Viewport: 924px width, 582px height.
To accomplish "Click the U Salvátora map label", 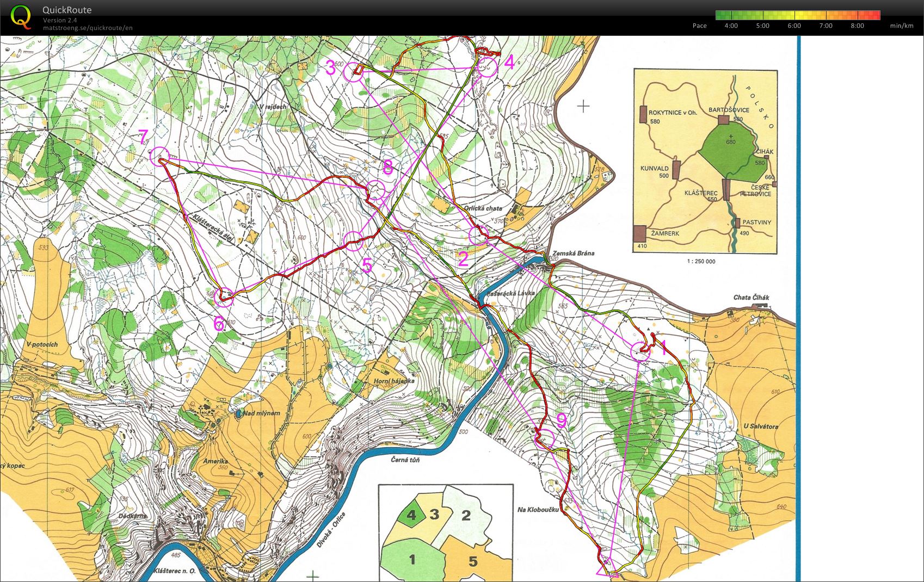I will point(761,426).
